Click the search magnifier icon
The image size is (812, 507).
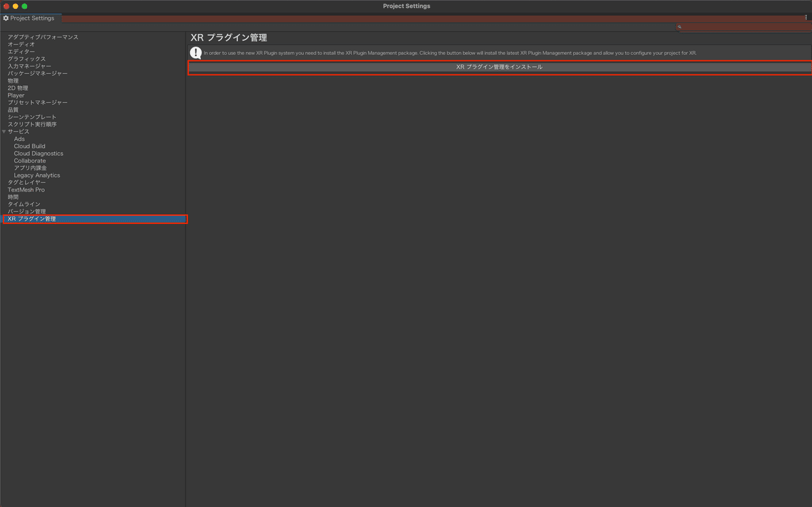pos(681,28)
